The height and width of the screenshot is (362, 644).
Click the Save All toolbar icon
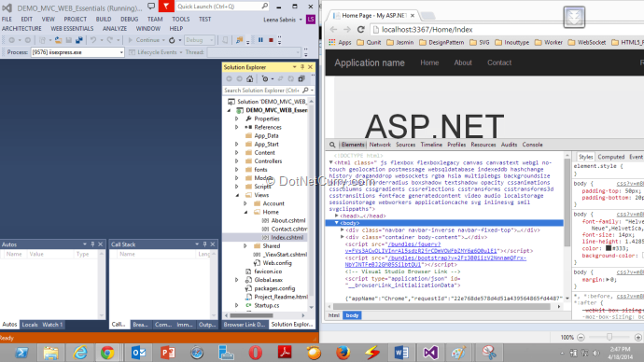pos(78,40)
